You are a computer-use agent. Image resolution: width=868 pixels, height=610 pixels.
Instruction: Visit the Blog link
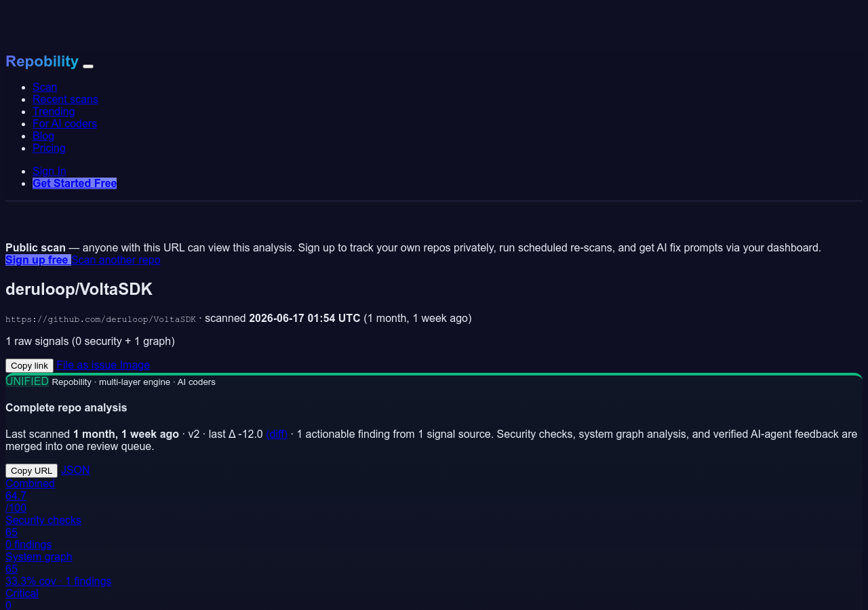point(43,136)
